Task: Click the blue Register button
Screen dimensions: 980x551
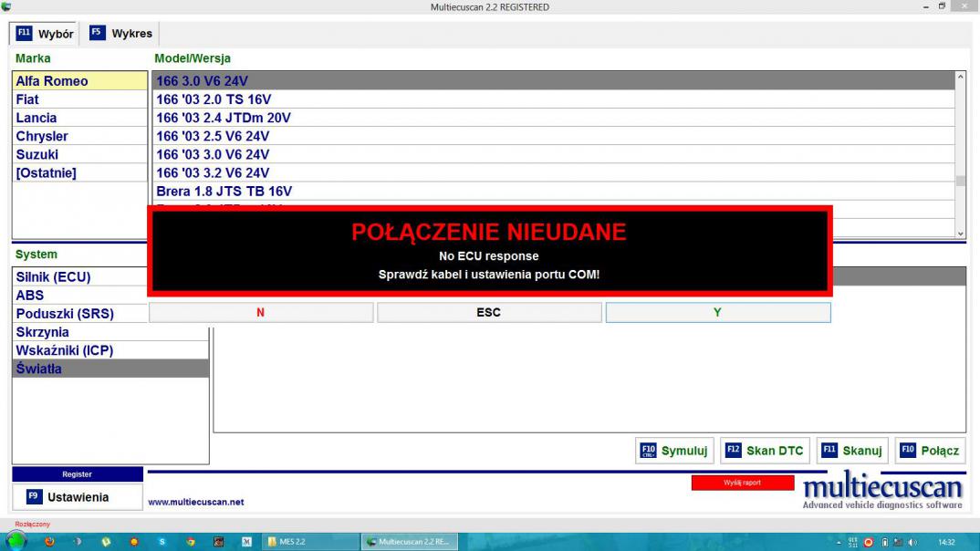Action: click(78, 474)
